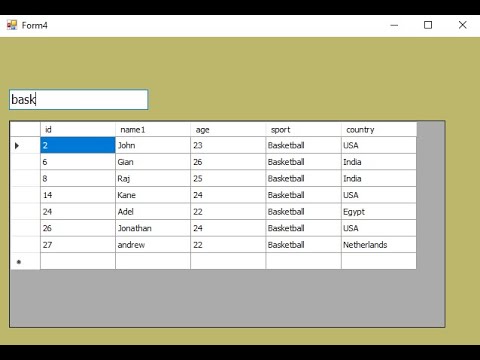480x360 pixels.
Task: Click the country cell 'Netherlands'
Action: pyautogui.click(x=379, y=245)
